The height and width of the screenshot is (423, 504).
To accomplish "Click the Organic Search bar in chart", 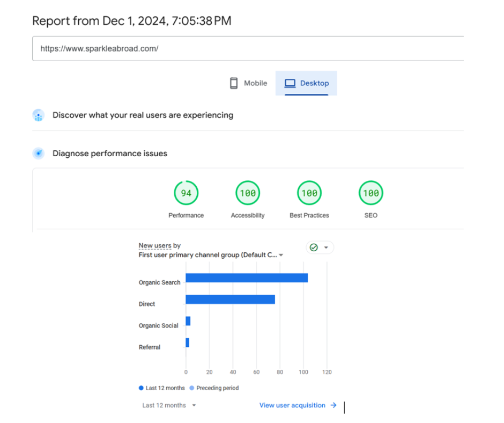I will point(247,278).
